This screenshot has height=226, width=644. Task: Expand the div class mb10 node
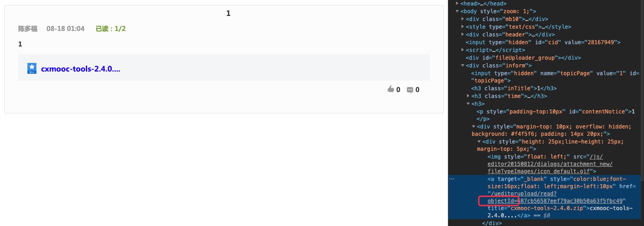[463, 19]
